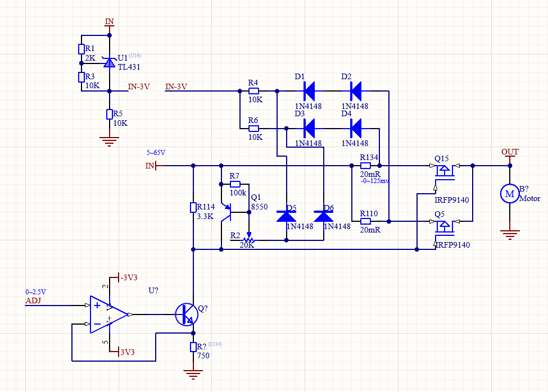548x392 pixels.
Task: Select the '2K' value of R1
Action: pyautogui.click(x=90, y=58)
